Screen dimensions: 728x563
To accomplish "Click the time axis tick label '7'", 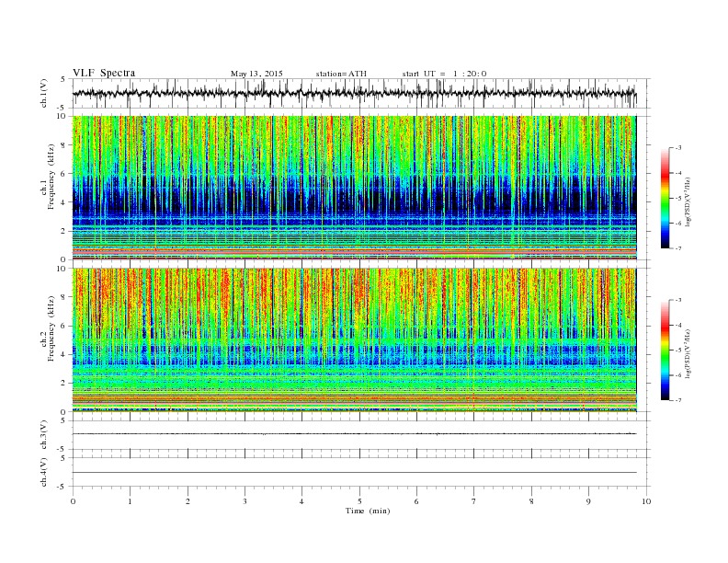I will [x=474, y=501].
